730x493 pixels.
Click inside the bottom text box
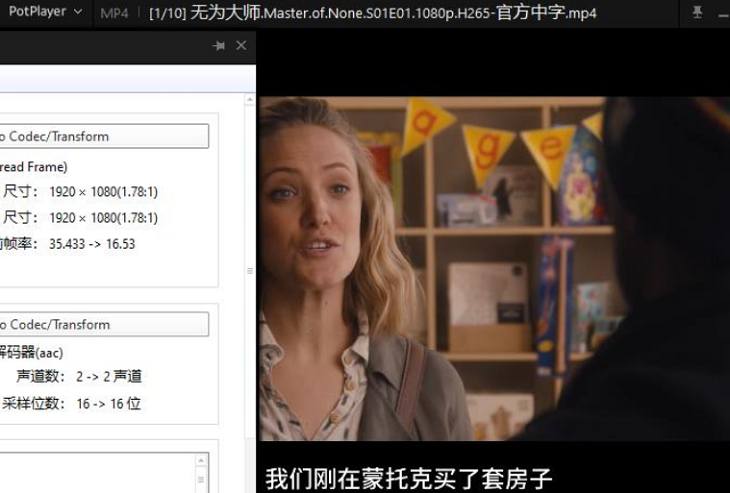pyautogui.click(x=100, y=473)
